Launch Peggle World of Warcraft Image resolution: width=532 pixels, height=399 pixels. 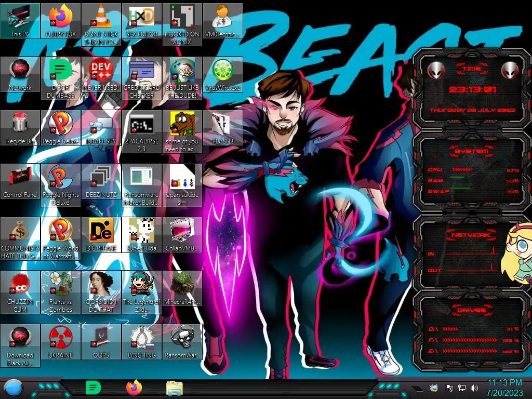tap(61, 239)
